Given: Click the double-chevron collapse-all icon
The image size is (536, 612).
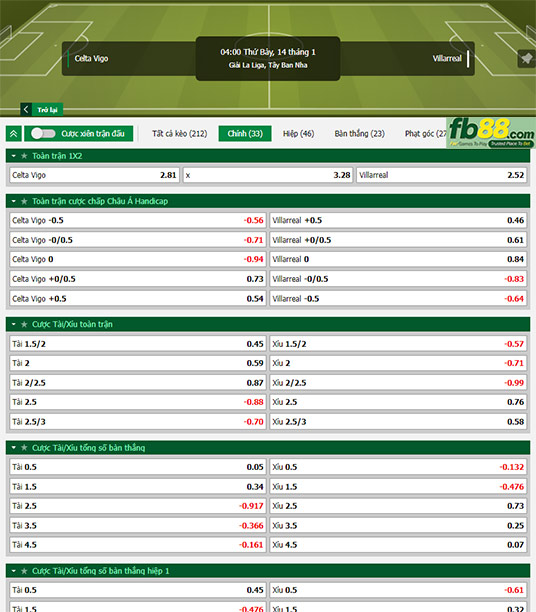Looking at the screenshot, I should [x=14, y=133].
